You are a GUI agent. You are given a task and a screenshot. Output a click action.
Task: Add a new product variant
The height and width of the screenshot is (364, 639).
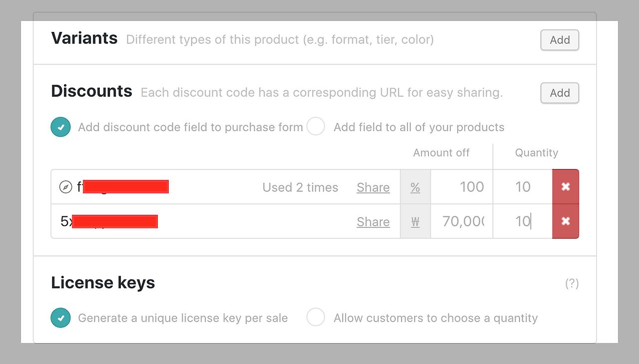(x=560, y=40)
